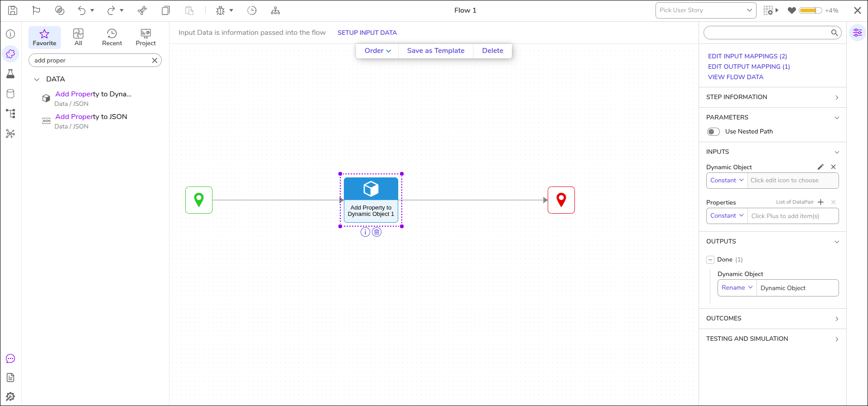Click the chat bubble icon in the left sidebar
This screenshot has width=868, height=406.
[x=10, y=358]
